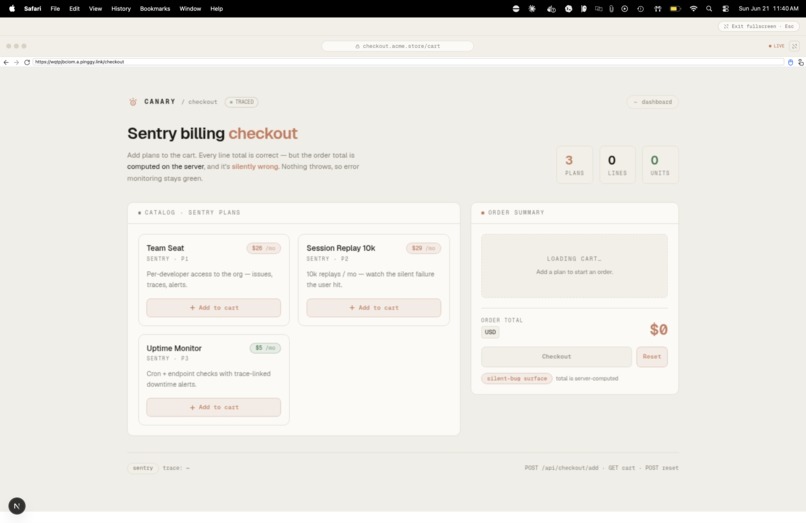Click the 'CATALOG · SENTRY PLANS' heading
Viewport: 806px width, 523px height.
pyautogui.click(x=192, y=212)
